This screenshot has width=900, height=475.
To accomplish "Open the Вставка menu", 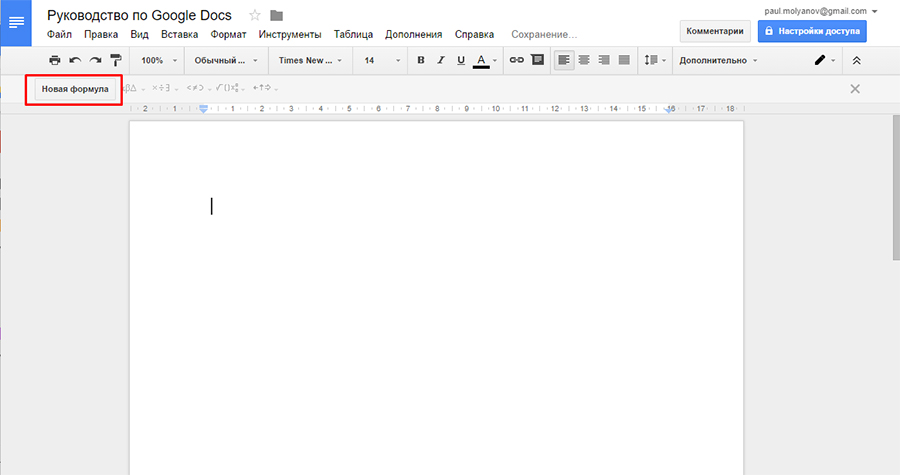I will pyautogui.click(x=180, y=34).
